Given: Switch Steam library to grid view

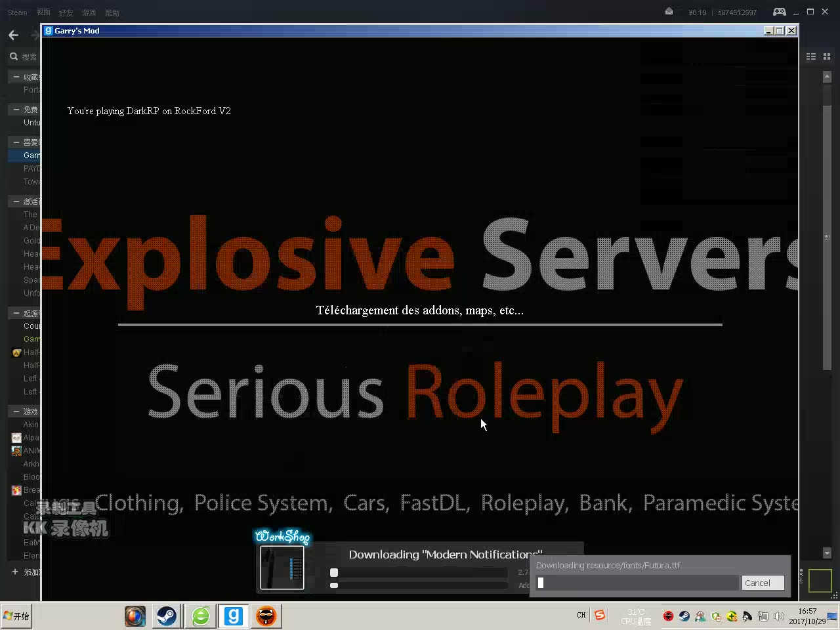Looking at the screenshot, I should pyautogui.click(x=827, y=56).
